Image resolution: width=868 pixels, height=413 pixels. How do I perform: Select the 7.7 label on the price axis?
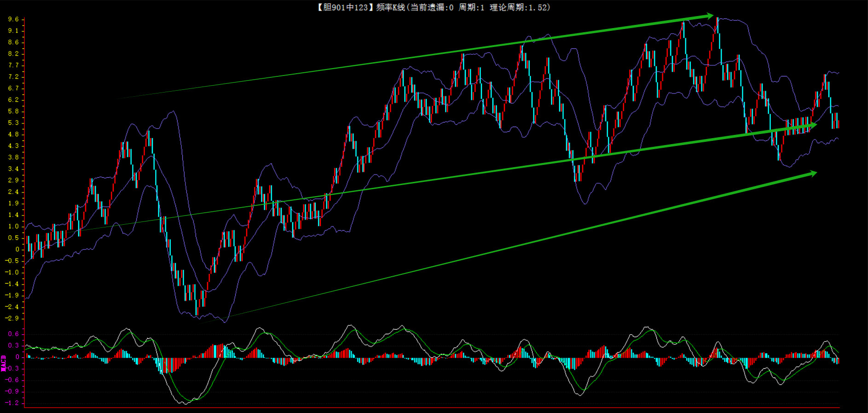[x=13, y=65]
